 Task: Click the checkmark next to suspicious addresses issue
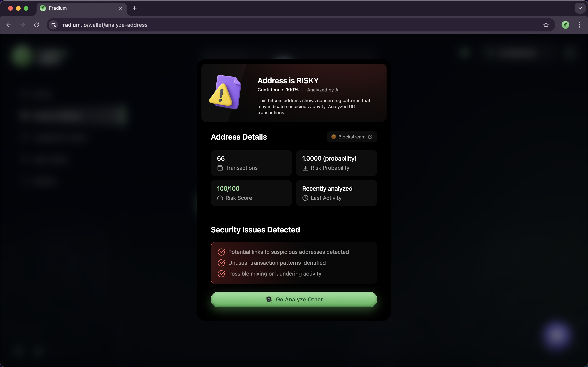click(x=221, y=252)
